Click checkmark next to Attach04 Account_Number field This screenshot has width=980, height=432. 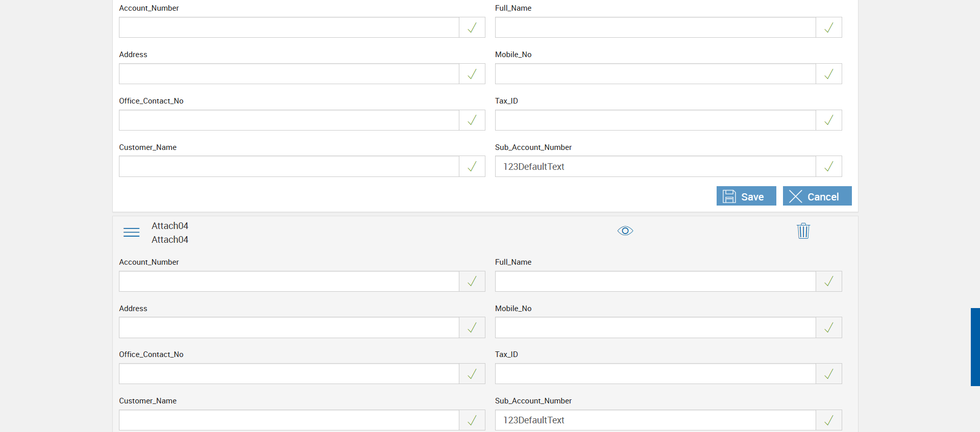point(472,282)
